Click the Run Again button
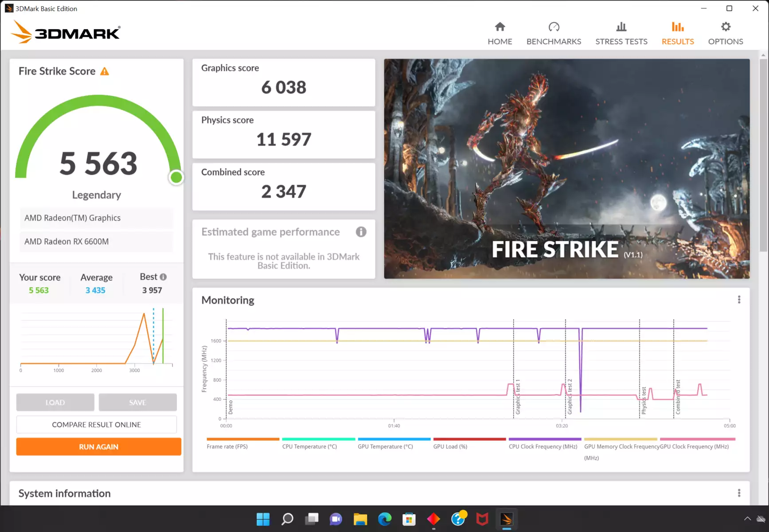The height and width of the screenshot is (532, 769). pos(98,446)
